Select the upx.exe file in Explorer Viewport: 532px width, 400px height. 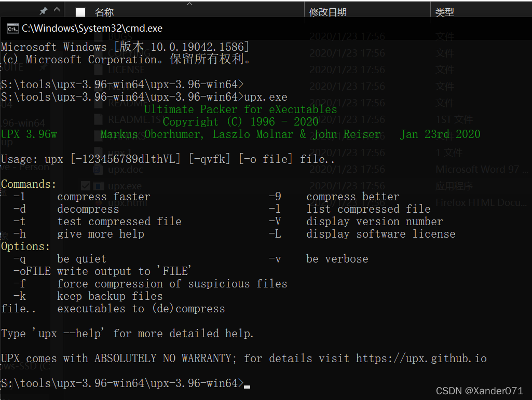point(125,186)
